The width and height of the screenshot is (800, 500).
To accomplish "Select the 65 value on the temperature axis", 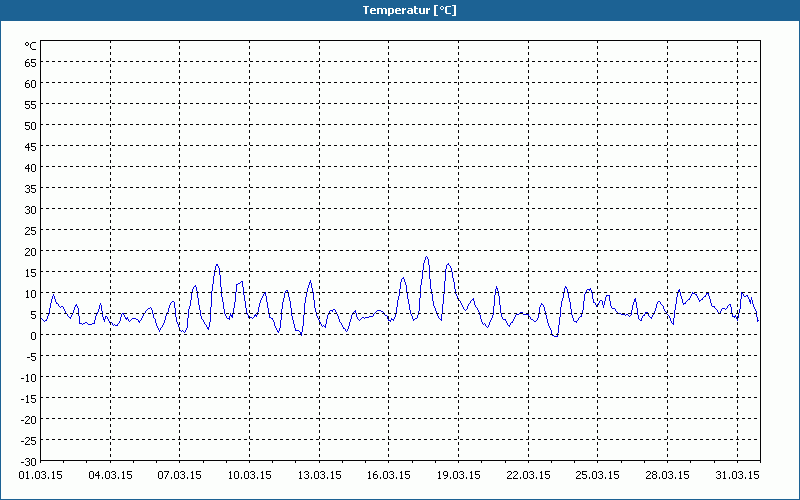I will pyautogui.click(x=31, y=63).
